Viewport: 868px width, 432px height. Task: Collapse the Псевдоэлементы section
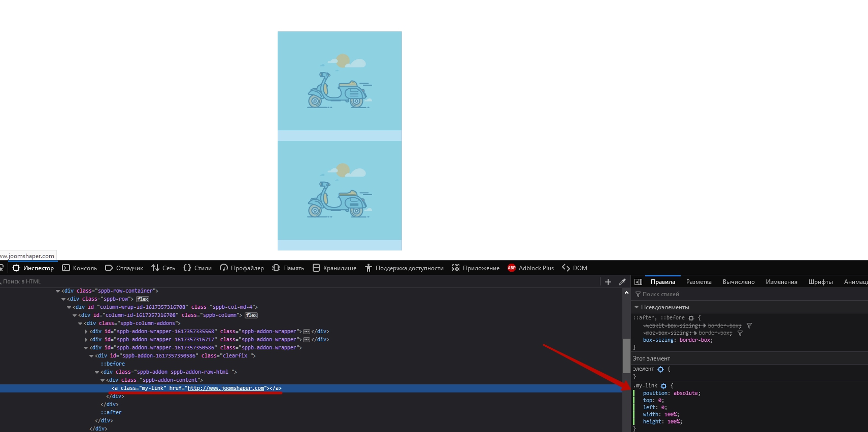coord(637,307)
